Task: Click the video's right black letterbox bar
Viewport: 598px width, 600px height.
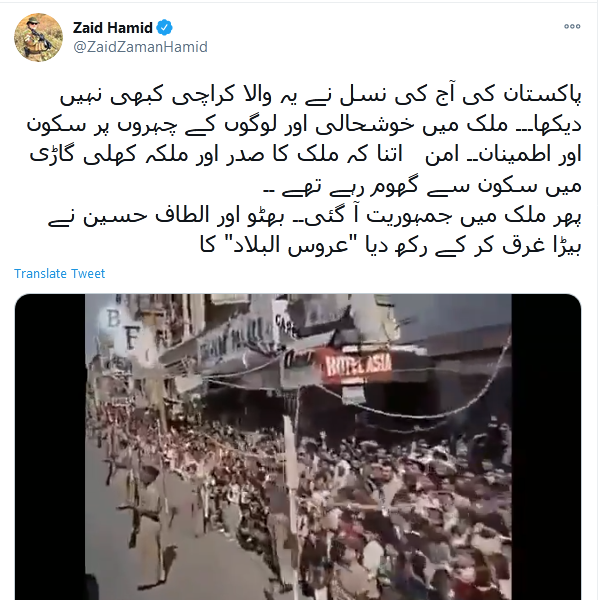Action: pyautogui.click(x=546, y=447)
